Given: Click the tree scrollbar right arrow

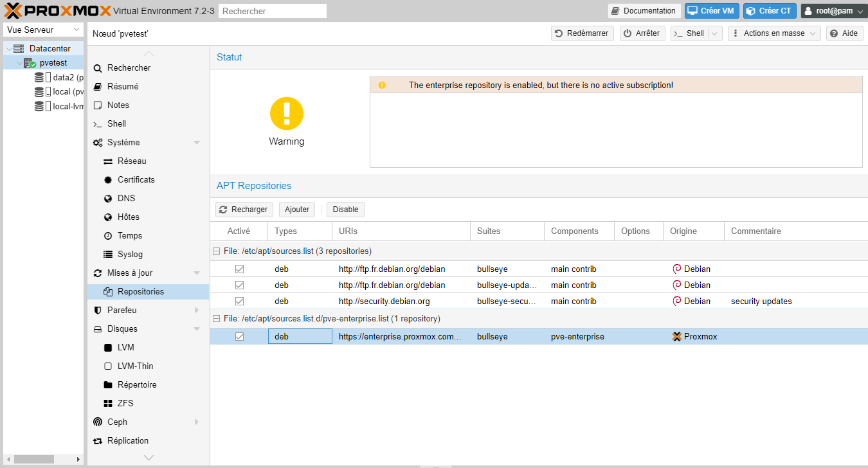Looking at the screenshot, I should point(79,459).
